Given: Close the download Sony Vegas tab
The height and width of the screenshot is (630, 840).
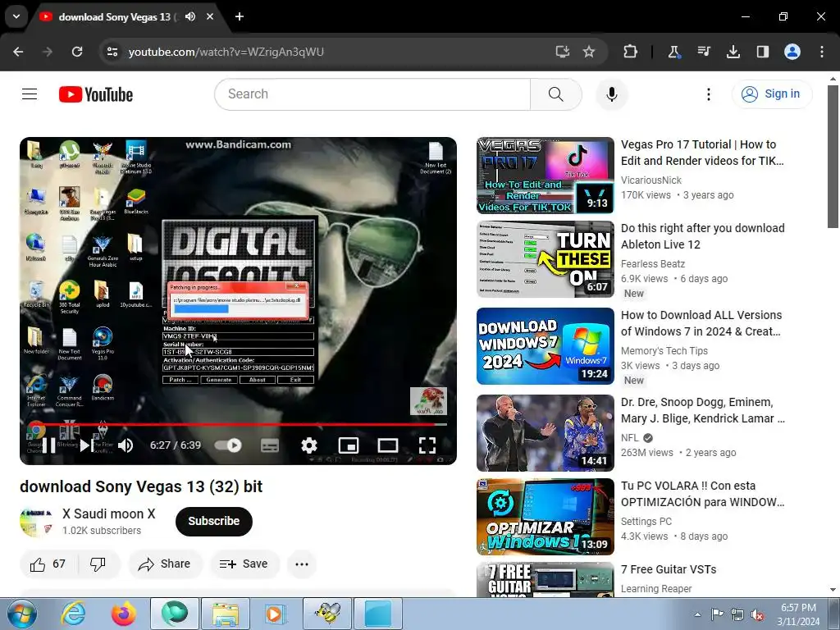Looking at the screenshot, I should coord(210,16).
